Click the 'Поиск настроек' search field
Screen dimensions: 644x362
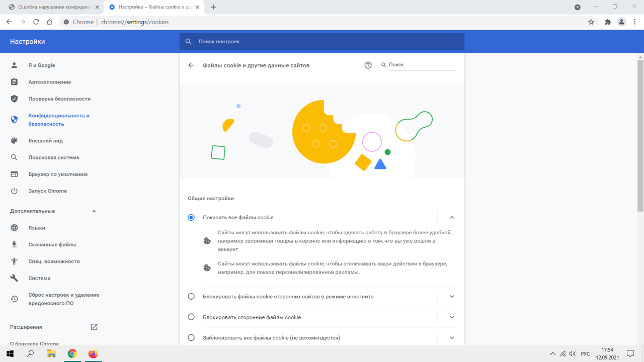(322, 42)
